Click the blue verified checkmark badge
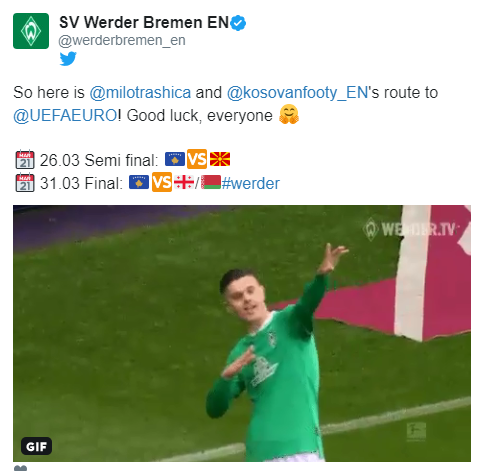This screenshot has height=471, width=481. tap(238, 23)
